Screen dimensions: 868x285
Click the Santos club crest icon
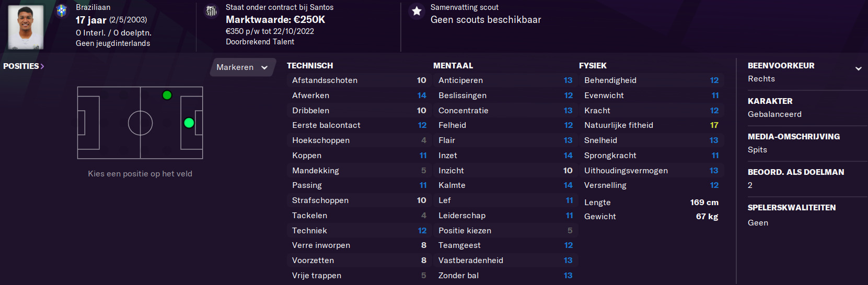pyautogui.click(x=211, y=11)
